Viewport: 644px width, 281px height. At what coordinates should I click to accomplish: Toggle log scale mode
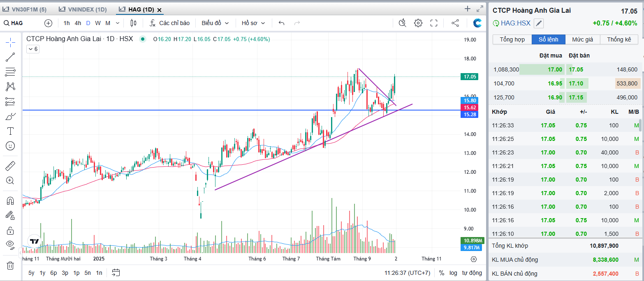(453, 273)
